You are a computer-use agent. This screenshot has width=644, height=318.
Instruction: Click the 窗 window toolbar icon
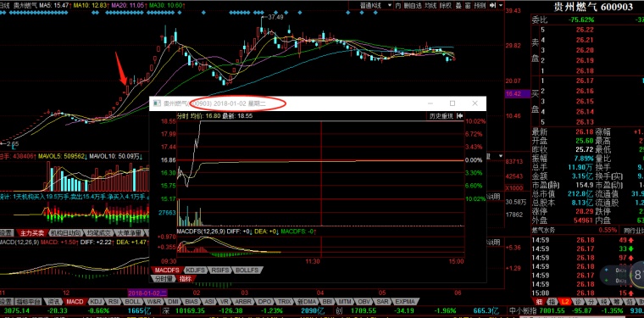click(x=468, y=5)
